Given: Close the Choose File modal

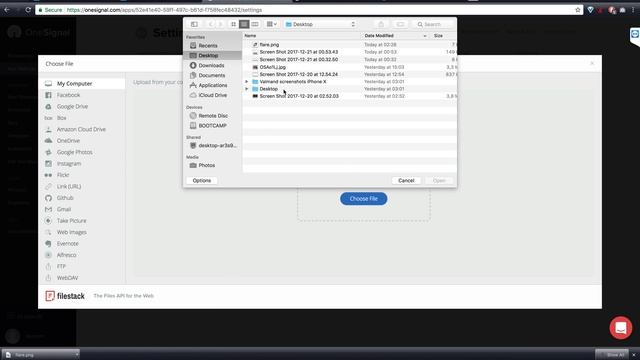Looking at the screenshot, I should click(592, 63).
